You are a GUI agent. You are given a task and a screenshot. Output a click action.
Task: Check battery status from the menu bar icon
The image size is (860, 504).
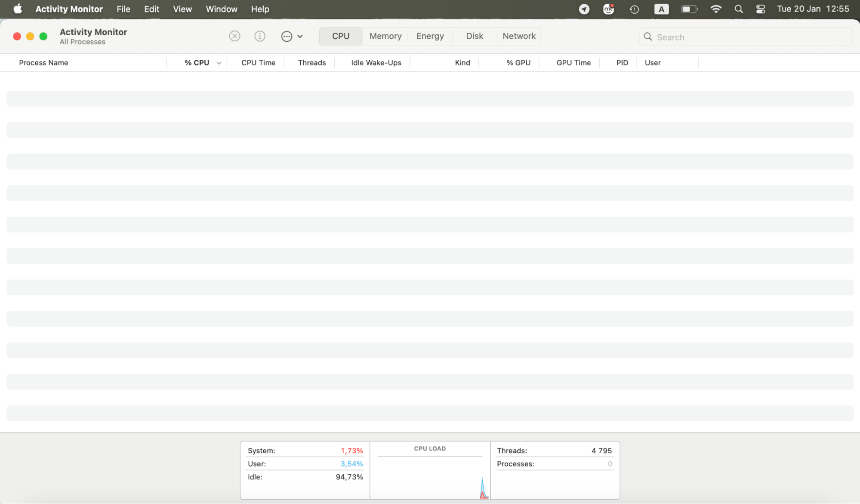click(x=689, y=9)
